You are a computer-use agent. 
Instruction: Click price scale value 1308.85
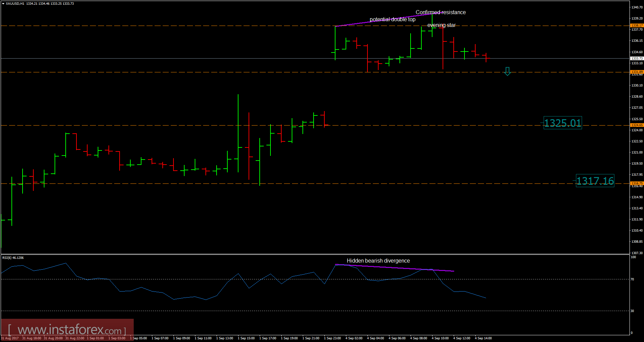(637, 242)
